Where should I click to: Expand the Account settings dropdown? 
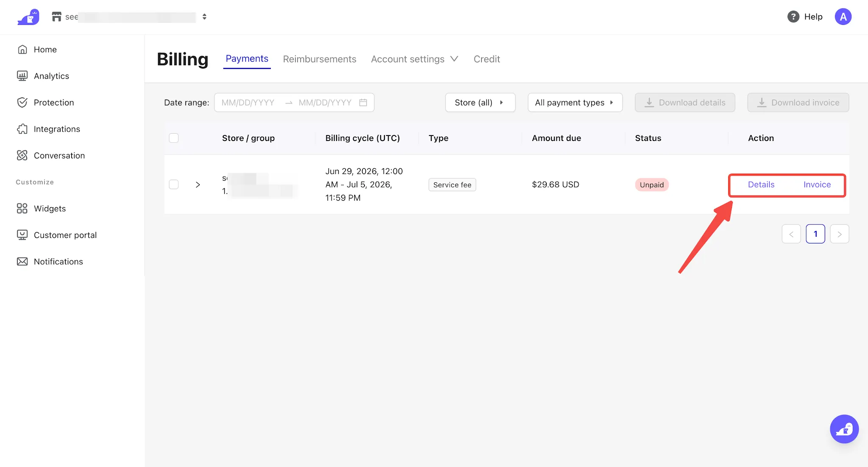(415, 59)
